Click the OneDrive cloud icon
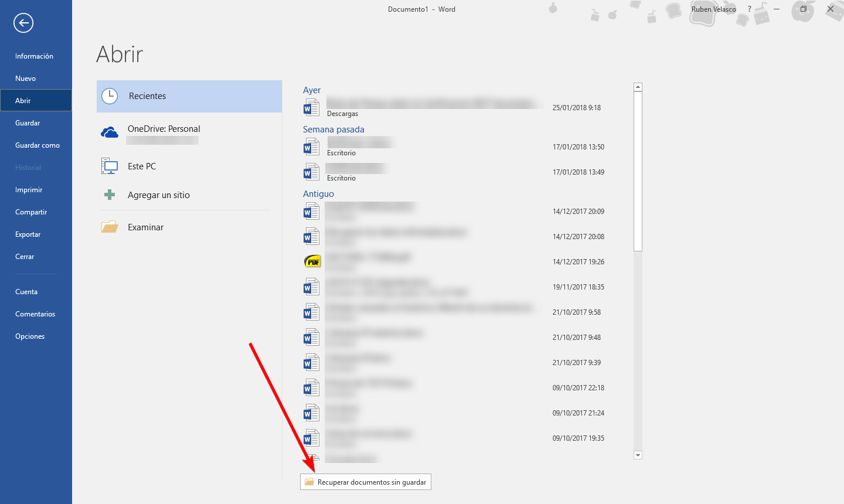 click(x=110, y=132)
